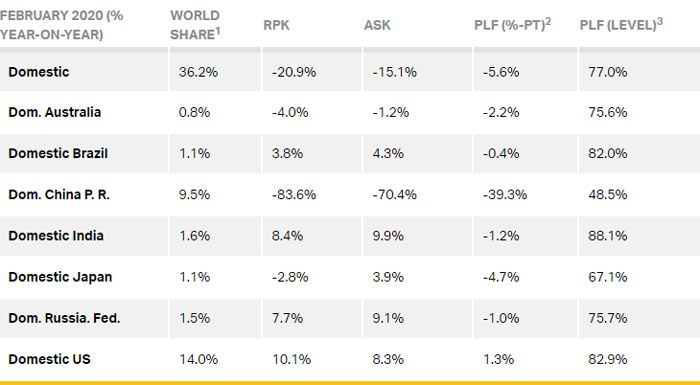700x385 pixels.
Task: Click the 88.1% PLF level for India
Action: coord(608,236)
